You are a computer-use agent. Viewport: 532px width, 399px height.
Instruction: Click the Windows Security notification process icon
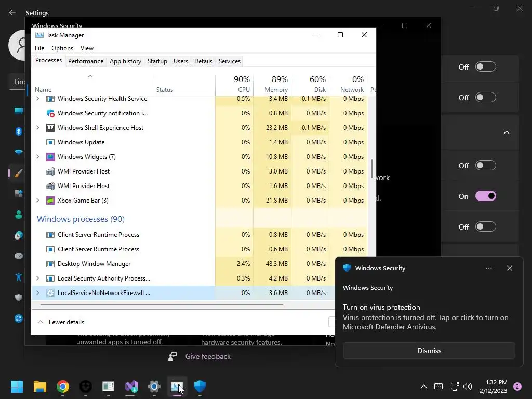pyautogui.click(x=50, y=113)
